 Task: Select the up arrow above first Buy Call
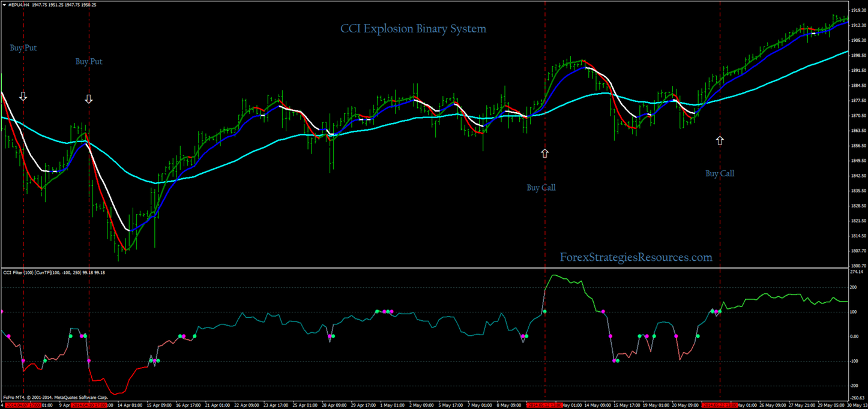(545, 153)
